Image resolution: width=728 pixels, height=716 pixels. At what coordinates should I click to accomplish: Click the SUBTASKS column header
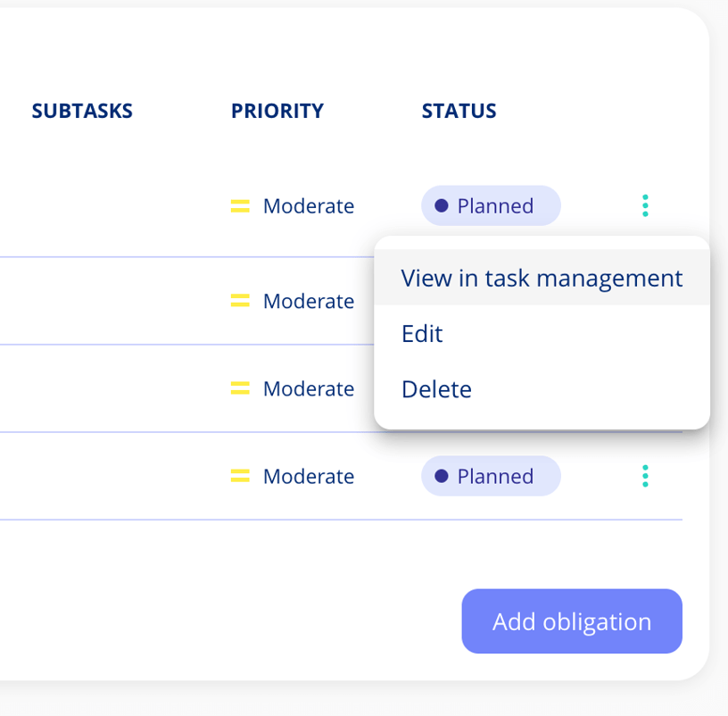click(x=82, y=111)
